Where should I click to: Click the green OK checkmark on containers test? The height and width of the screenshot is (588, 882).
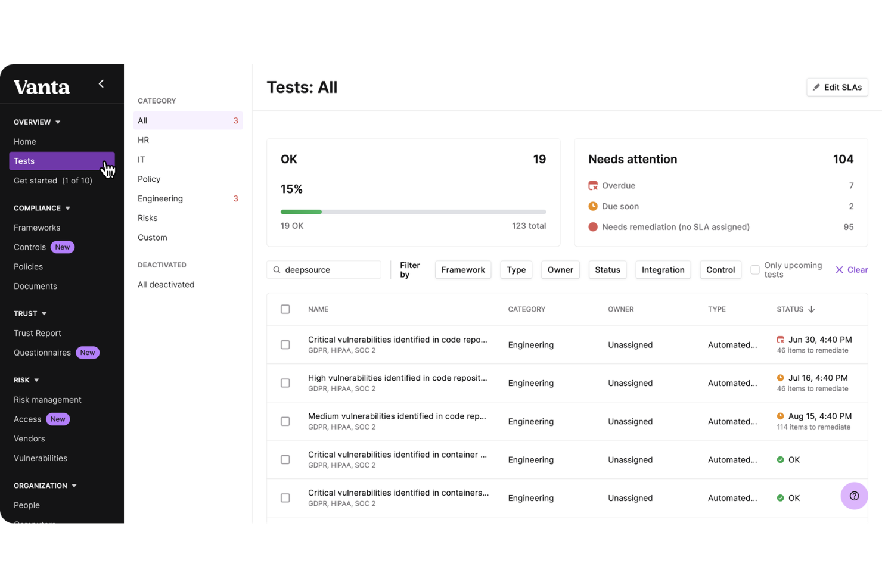tap(781, 497)
